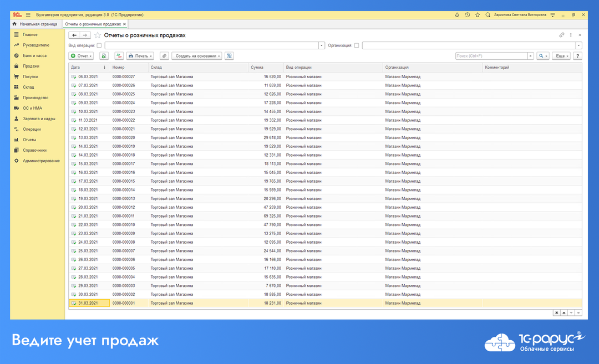Switch to the Начальная страница tab

[35, 24]
